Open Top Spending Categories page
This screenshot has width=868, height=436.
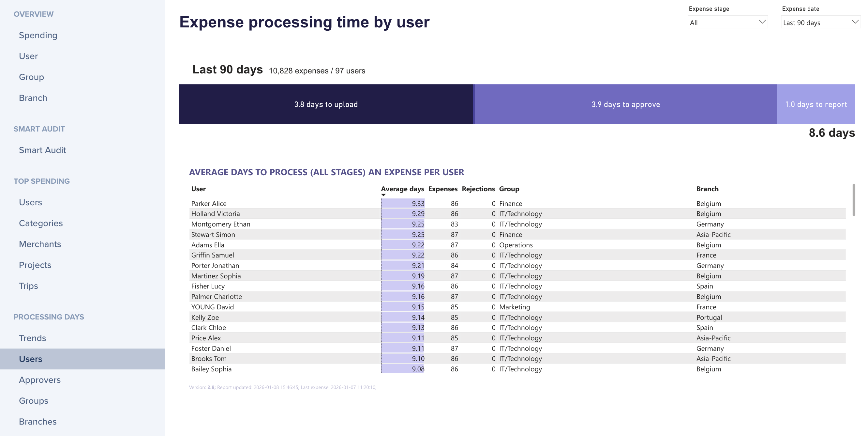pos(40,223)
